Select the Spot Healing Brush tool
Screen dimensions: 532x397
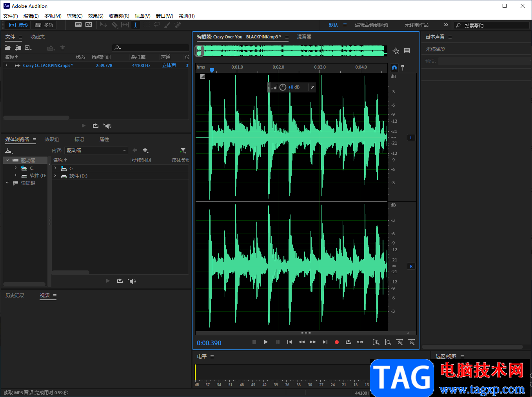(178, 25)
